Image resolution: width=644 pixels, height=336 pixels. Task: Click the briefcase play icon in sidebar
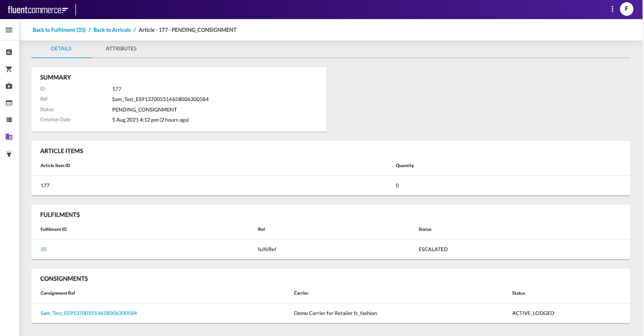click(9, 86)
